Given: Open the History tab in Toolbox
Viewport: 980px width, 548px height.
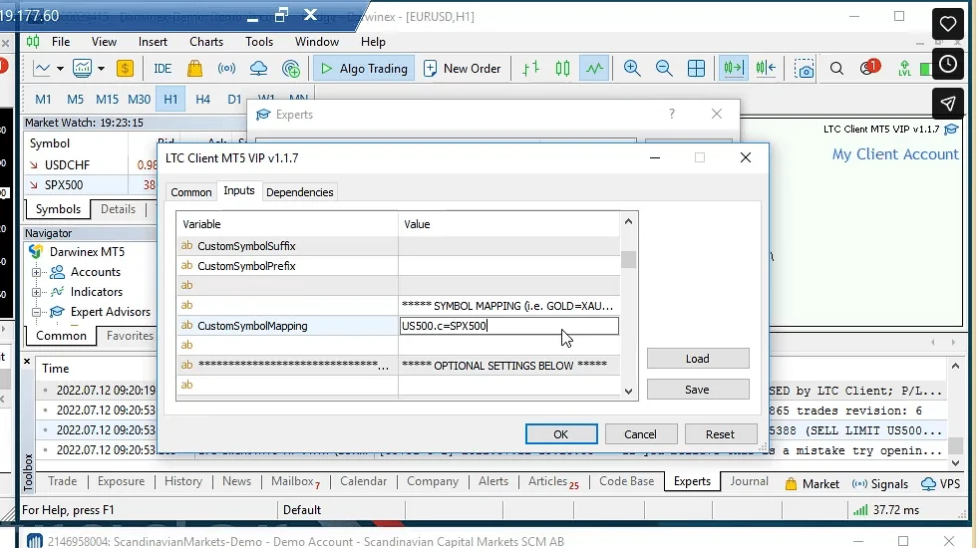Looking at the screenshot, I should point(183,481).
